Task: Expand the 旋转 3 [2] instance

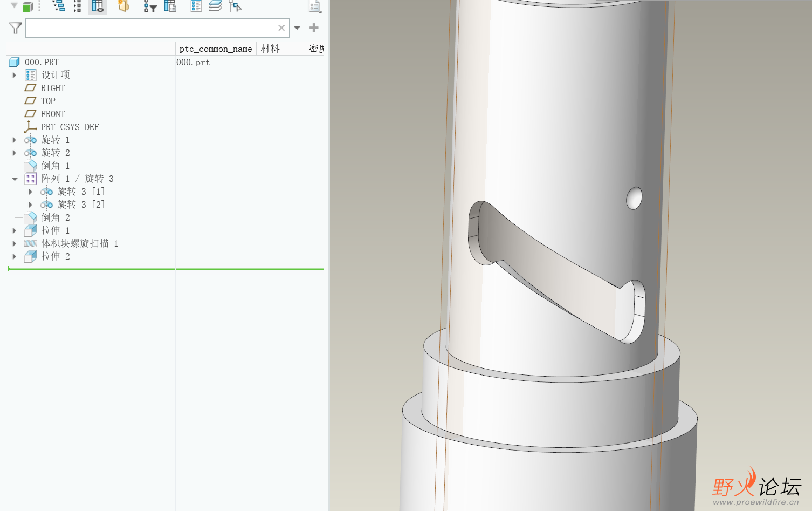Action: click(31, 205)
